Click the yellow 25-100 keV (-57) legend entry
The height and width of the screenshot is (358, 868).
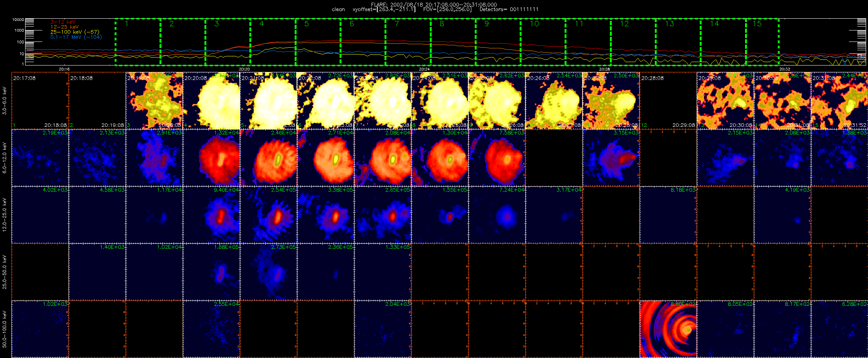75,32
